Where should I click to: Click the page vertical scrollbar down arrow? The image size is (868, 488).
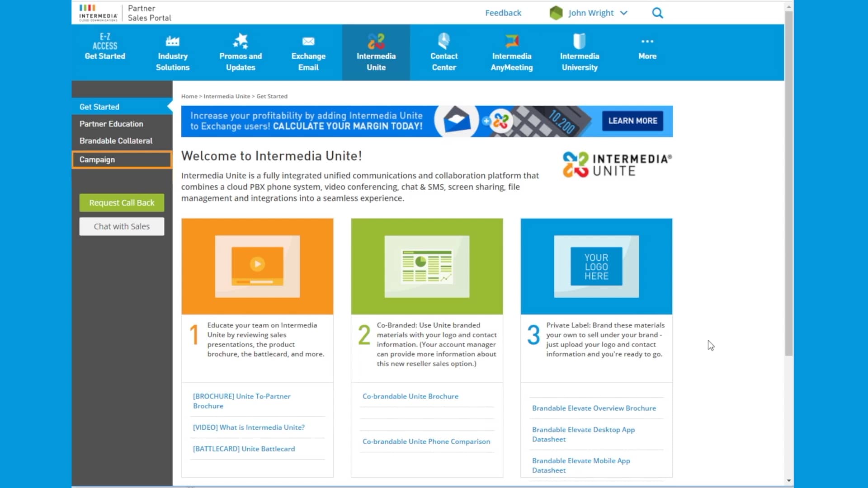tap(789, 480)
